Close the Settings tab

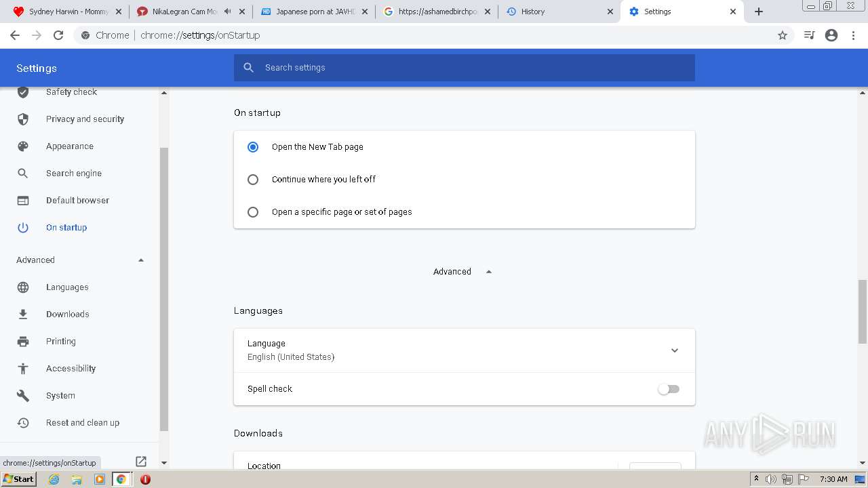[733, 12]
